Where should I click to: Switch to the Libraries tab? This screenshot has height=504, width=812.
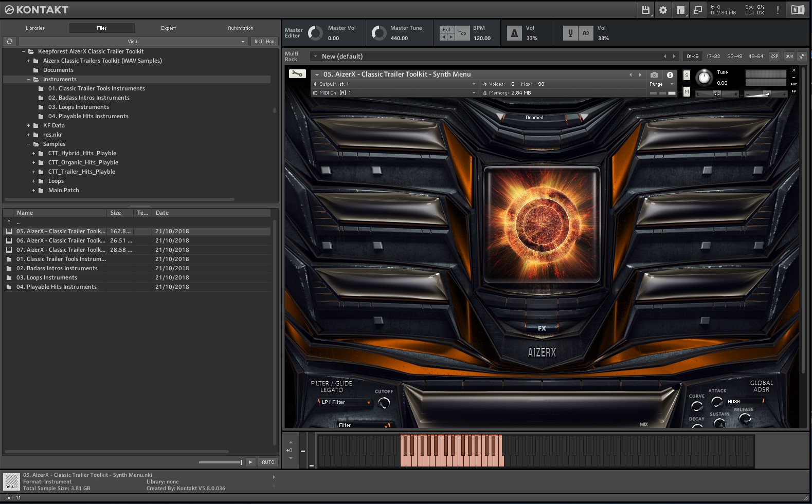pyautogui.click(x=35, y=28)
